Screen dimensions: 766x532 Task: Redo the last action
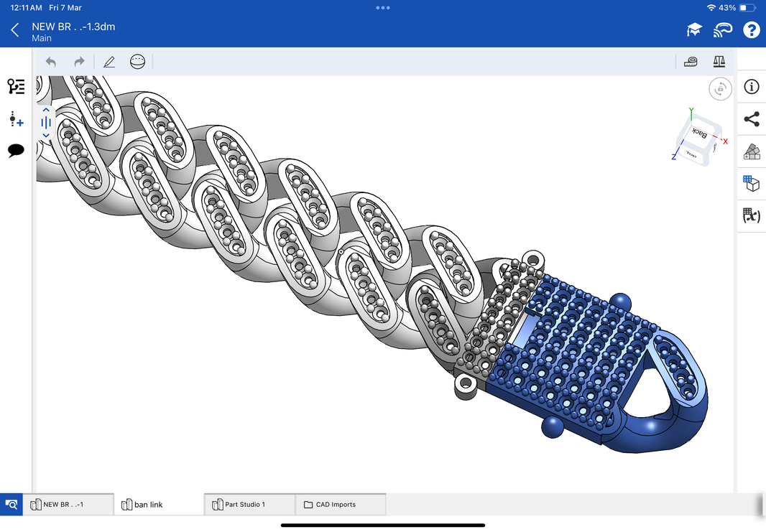point(79,62)
